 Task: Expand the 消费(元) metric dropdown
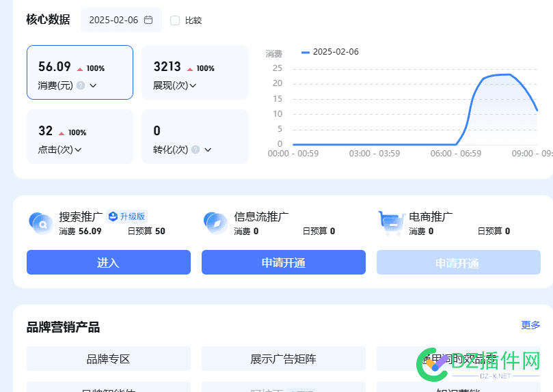[x=93, y=85]
